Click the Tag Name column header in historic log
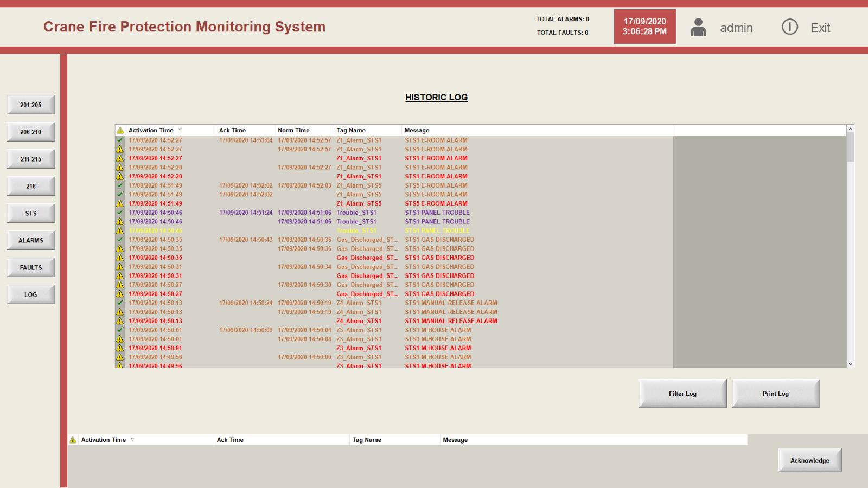This screenshot has height=488, width=868. click(368, 130)
